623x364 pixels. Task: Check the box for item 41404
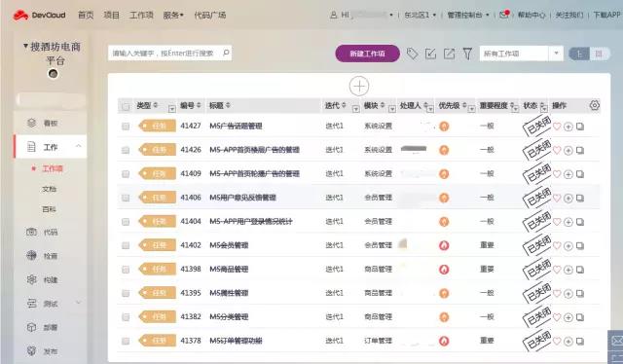126,222
